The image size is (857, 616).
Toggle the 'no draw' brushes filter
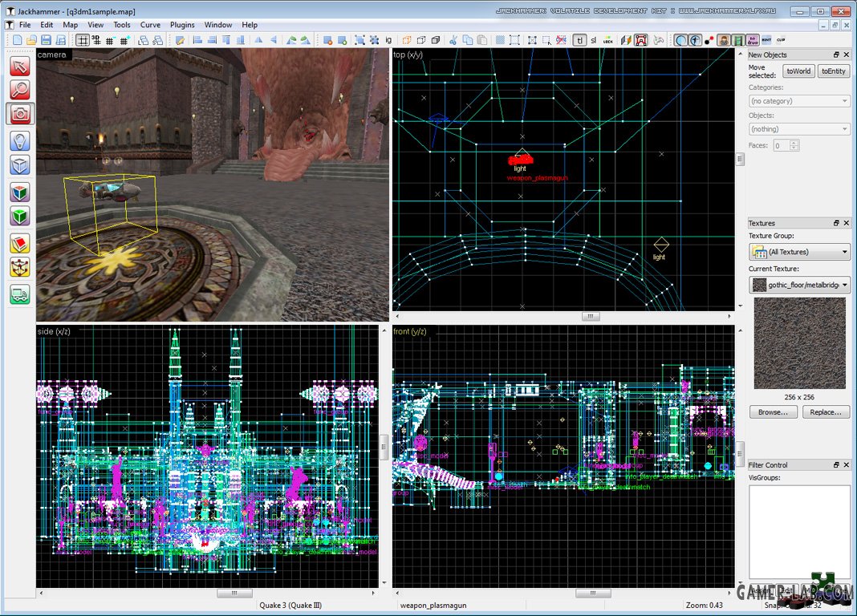[753, 40]
